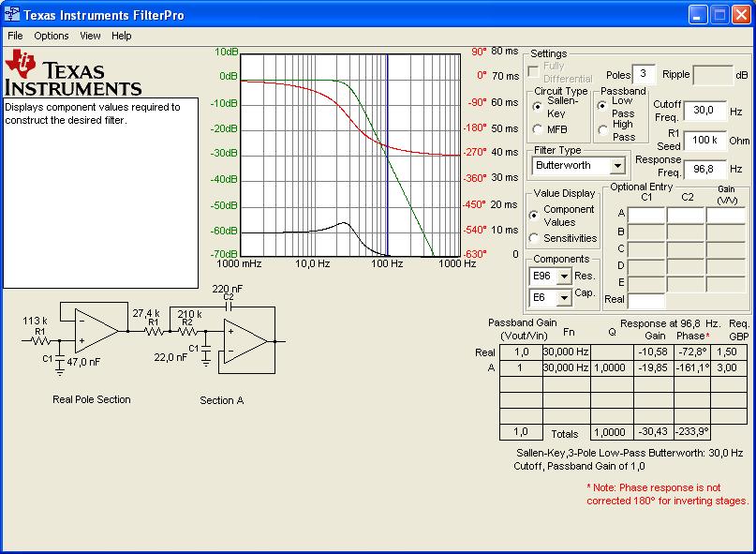
Task: Expand the E6 capacitor series dropdown
Action: [563, 298]
